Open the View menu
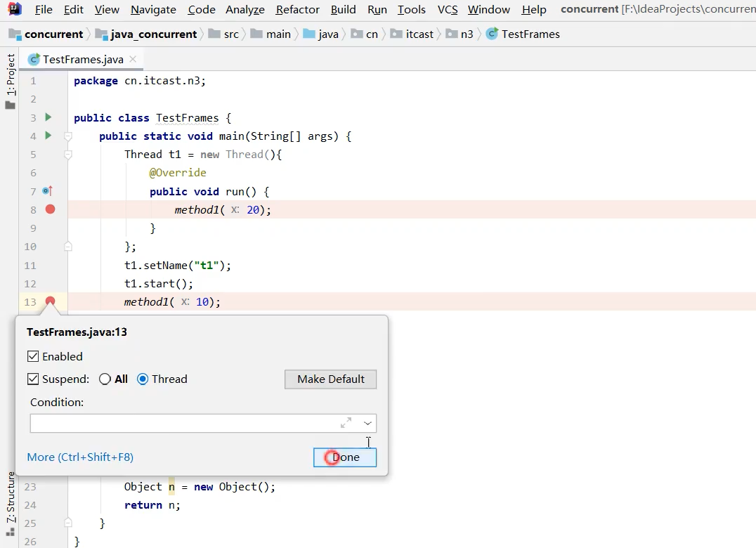The width and height of the screenshot is (756, 548). click(107, 9)
